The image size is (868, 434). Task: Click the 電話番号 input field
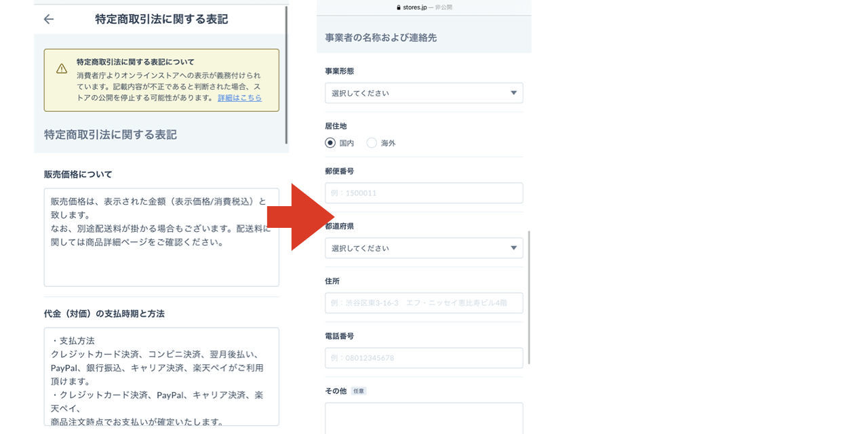click(x=424, y=358)
